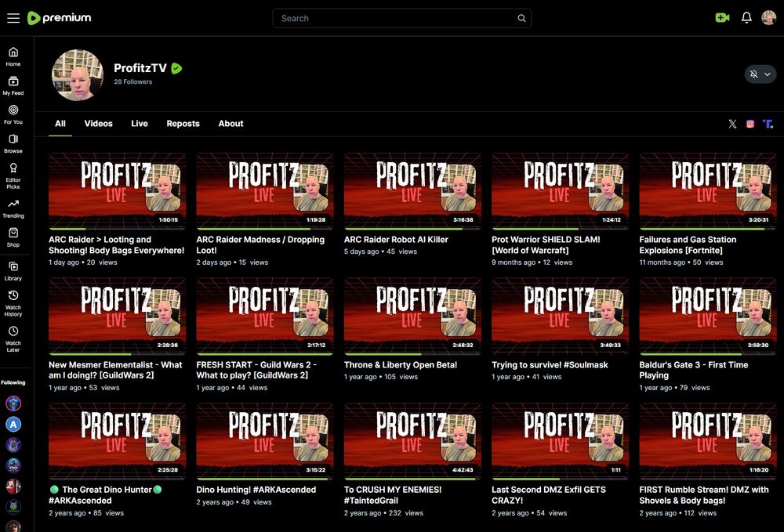Select the All tab

(60, 123)
